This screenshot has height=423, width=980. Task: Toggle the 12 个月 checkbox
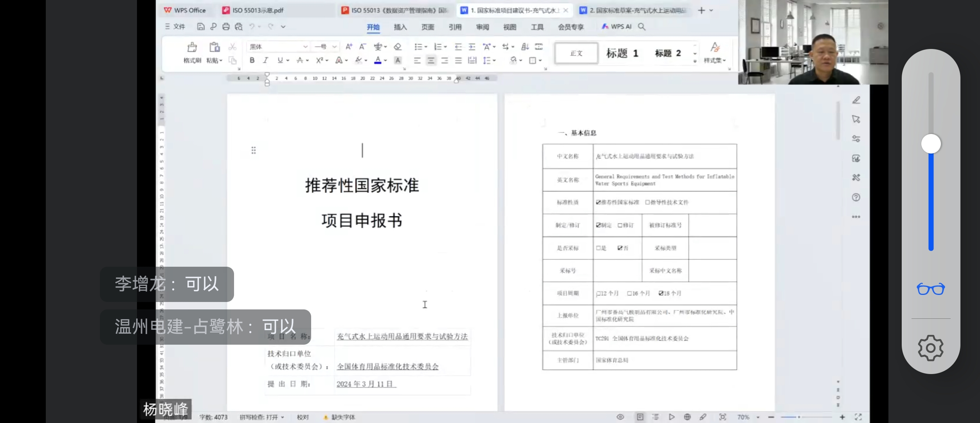point(598,293)
